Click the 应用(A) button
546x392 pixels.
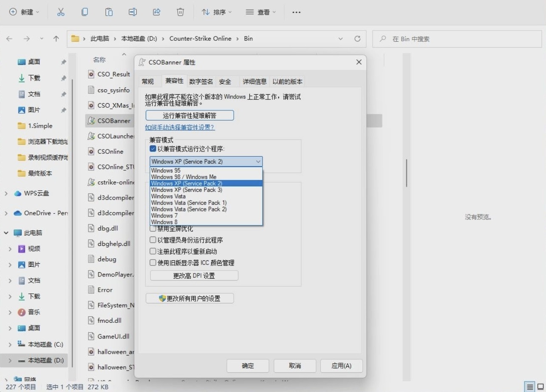[x=342, y=366]
